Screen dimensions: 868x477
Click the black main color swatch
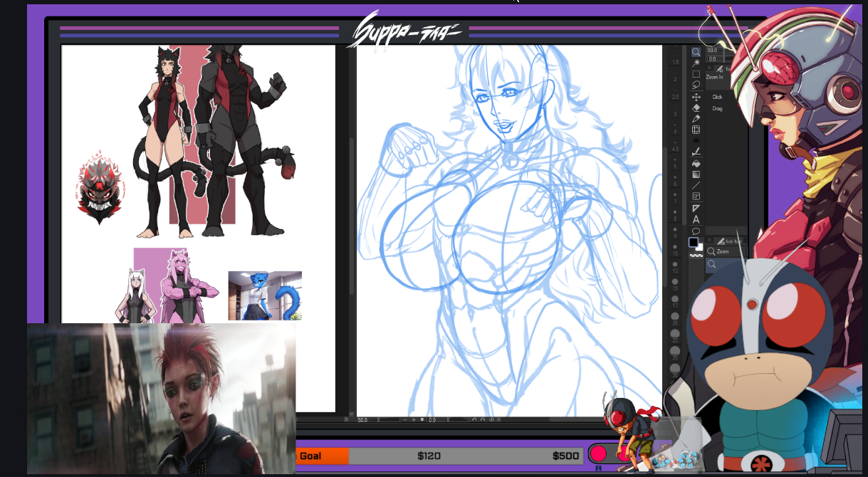tap(693, 243)
